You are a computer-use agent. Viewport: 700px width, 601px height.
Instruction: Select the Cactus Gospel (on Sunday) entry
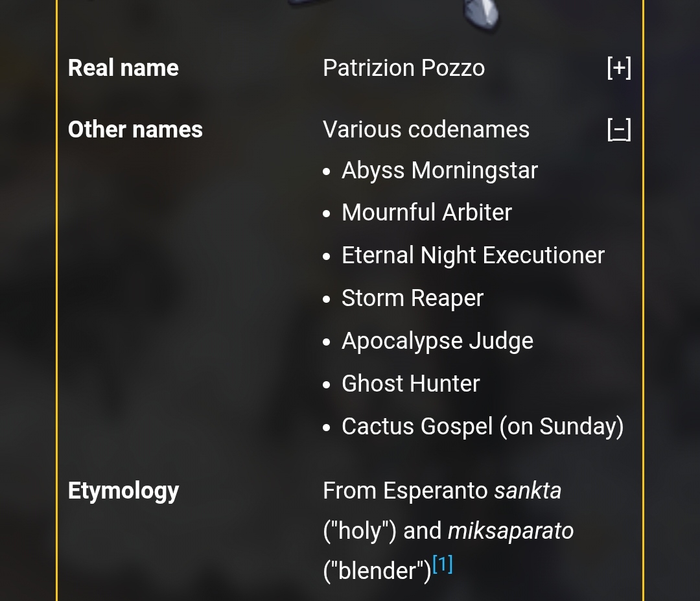(x=483, y=427)
